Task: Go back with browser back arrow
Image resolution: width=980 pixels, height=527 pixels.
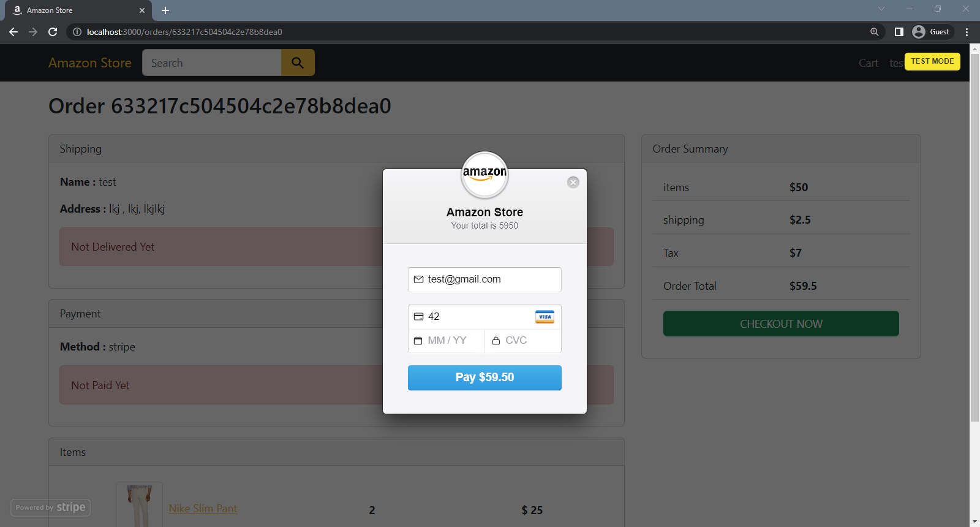Action: (13, 32)
